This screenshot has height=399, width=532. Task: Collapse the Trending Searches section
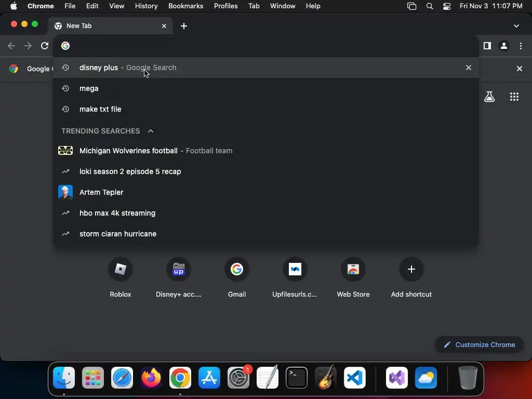point(151,131)
